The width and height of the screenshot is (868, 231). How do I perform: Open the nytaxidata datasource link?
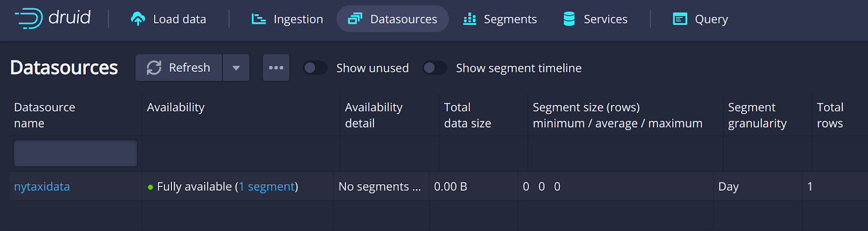(x=42, y=186)
